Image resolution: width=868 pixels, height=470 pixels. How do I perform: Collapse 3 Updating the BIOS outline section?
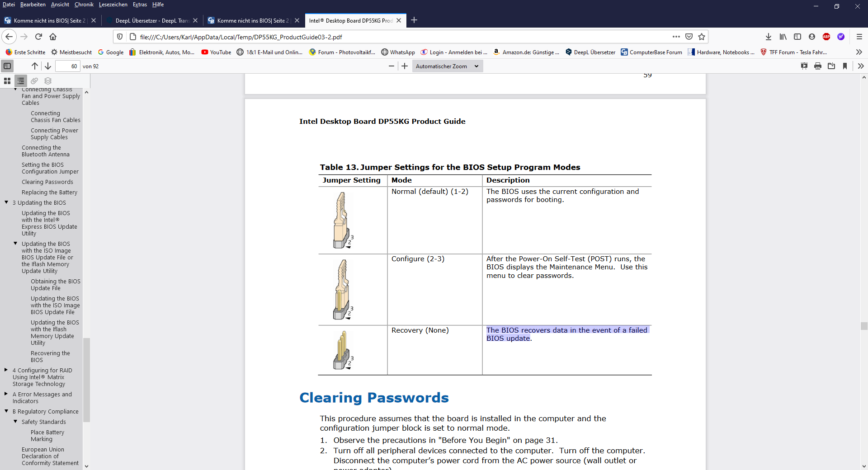[x=6, y=202]
